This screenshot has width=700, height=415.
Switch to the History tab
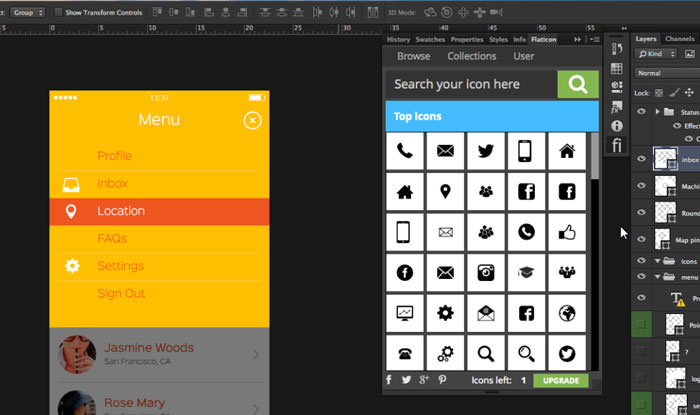[x=398, y=40]
